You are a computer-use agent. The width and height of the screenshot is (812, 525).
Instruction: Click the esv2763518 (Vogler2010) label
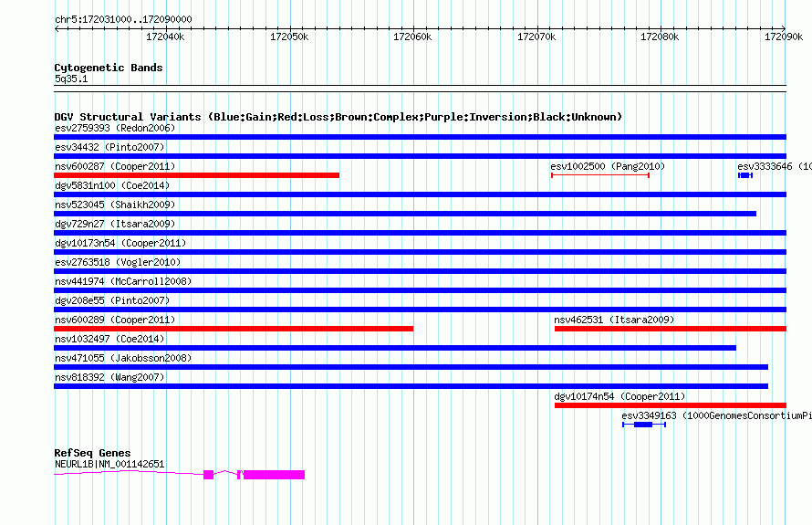click(118, 262)
